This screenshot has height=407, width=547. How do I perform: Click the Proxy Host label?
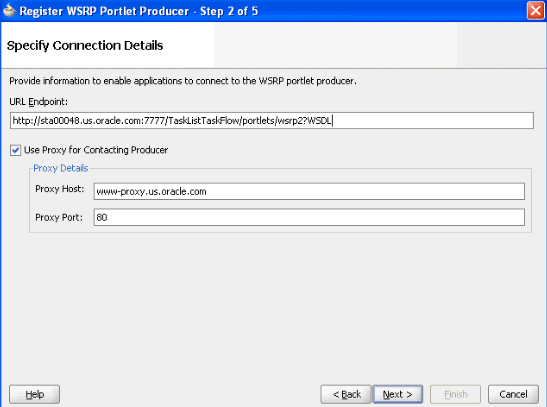coord(60,189)
